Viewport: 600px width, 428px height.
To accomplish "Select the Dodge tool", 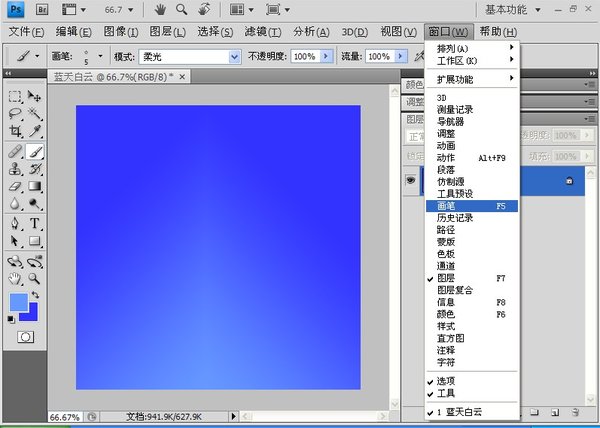I will 34,203.
